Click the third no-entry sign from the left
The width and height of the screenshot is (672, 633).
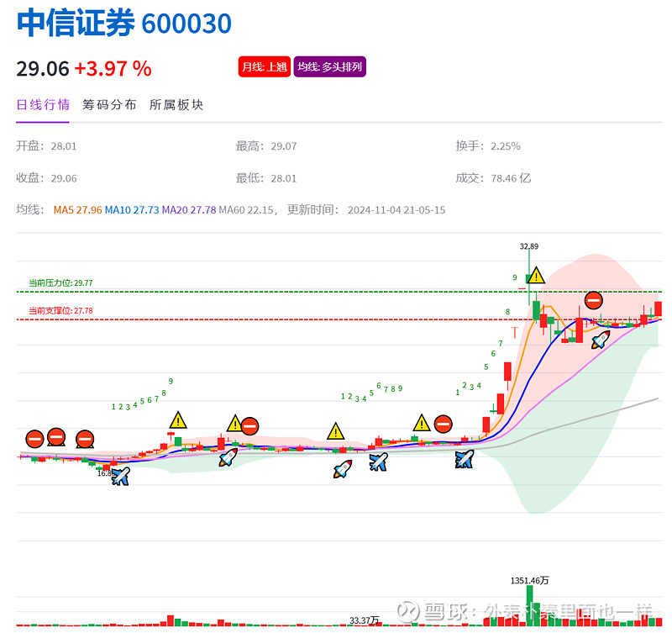coord(85,439)
